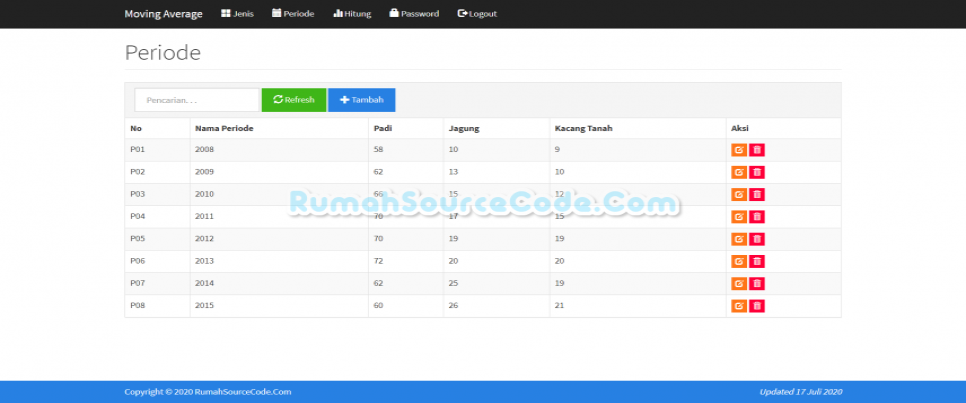This screenshot has width=966, height=403.
Task: Click the delete icon for row P01
Action: [x=757, y=150]
